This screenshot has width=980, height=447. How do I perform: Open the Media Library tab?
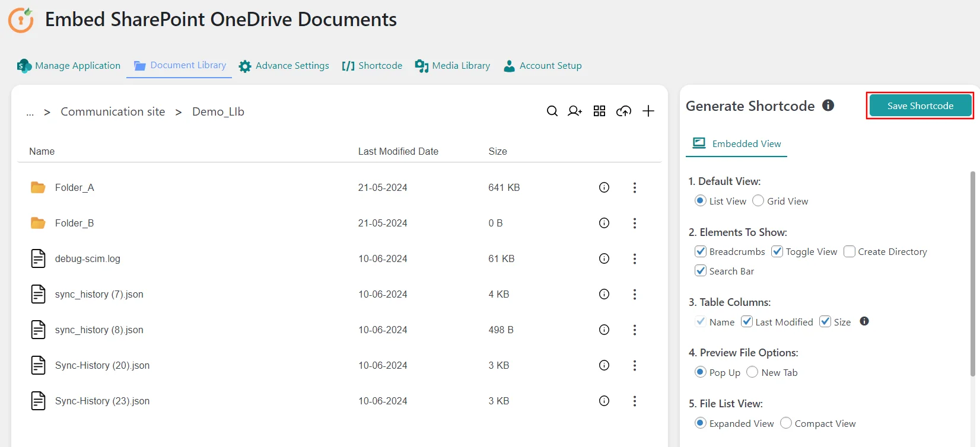point(453,66)
